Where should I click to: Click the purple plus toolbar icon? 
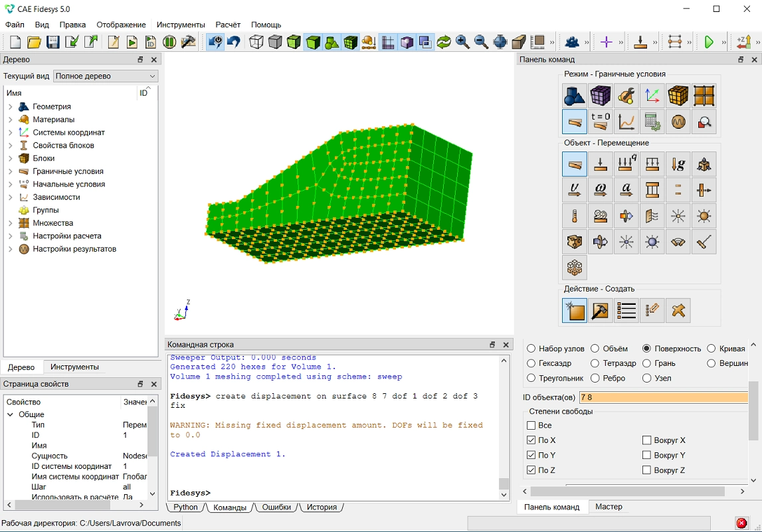point(606,43)
